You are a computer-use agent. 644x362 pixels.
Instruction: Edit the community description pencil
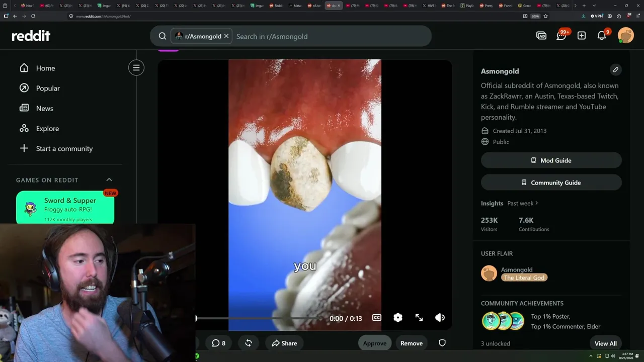tap(615, 70)
